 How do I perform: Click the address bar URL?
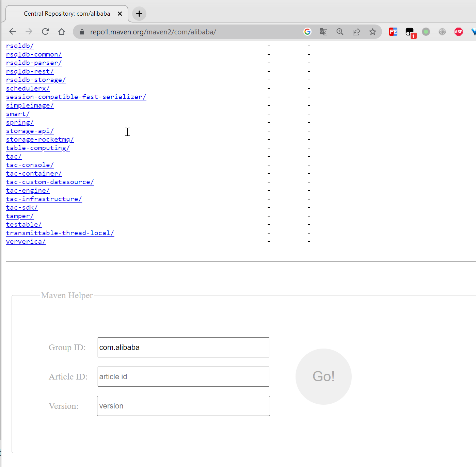153,32
